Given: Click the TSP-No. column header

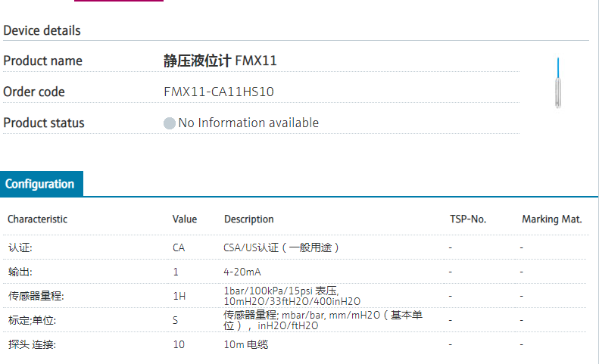Looking at the screenshot, I should click(x=468, y=219).
